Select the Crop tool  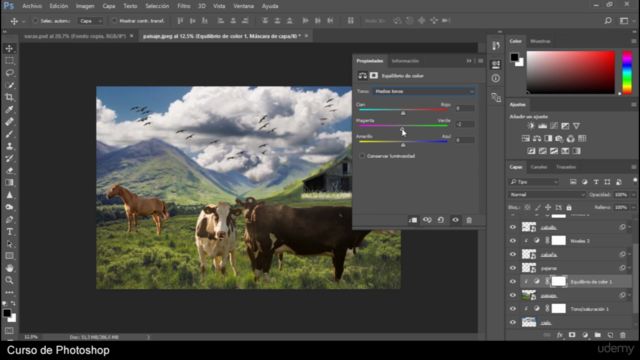[9, 97]
